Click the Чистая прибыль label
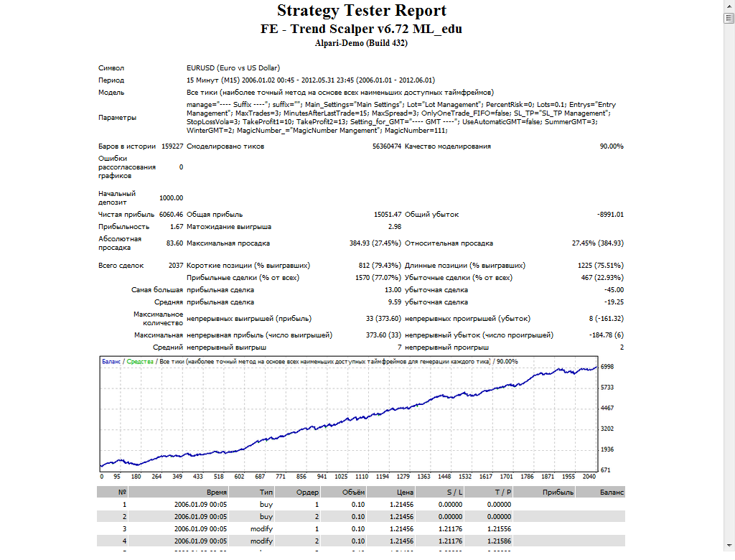 click(126, 215)
